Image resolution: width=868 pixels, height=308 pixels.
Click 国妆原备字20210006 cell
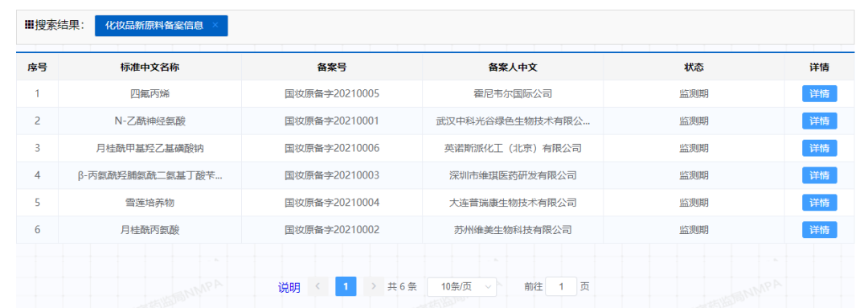[x=332, y=149]
